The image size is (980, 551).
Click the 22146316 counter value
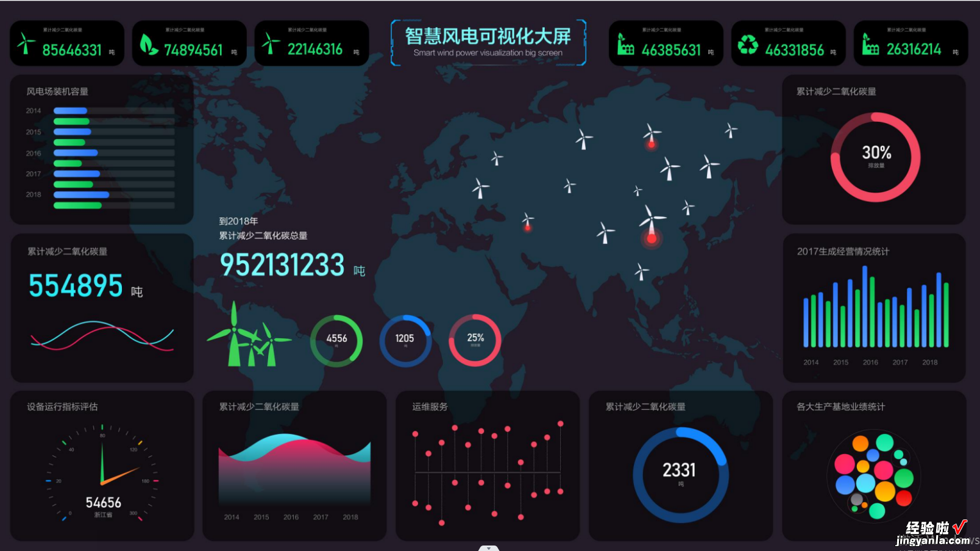(x=315, y=49)
